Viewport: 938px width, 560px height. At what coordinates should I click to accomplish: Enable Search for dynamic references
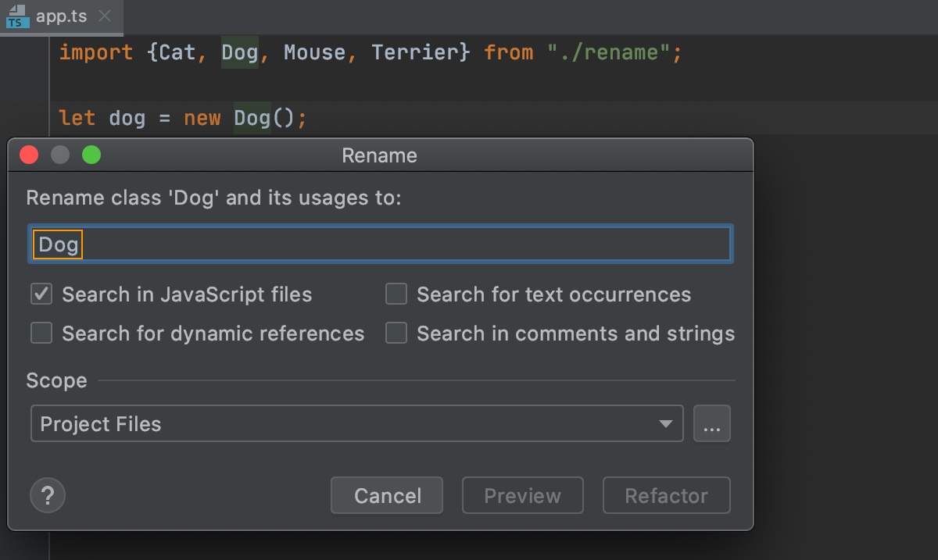[x=41, y=334]
